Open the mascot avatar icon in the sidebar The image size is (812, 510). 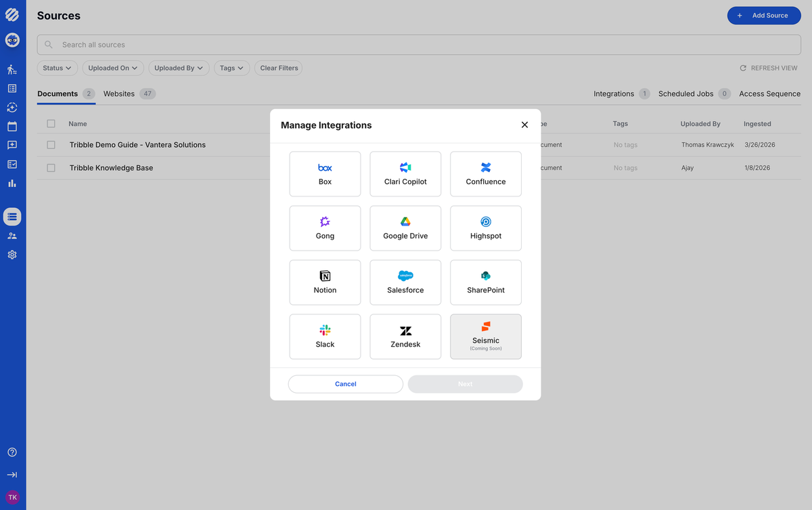click(x=12, y=40)
